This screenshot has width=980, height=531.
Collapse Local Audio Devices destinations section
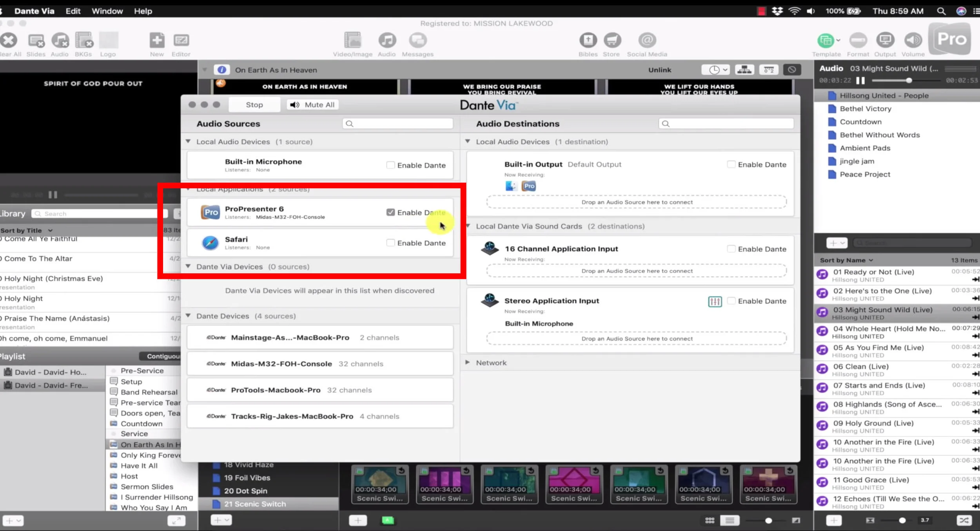tap(468, 141)
